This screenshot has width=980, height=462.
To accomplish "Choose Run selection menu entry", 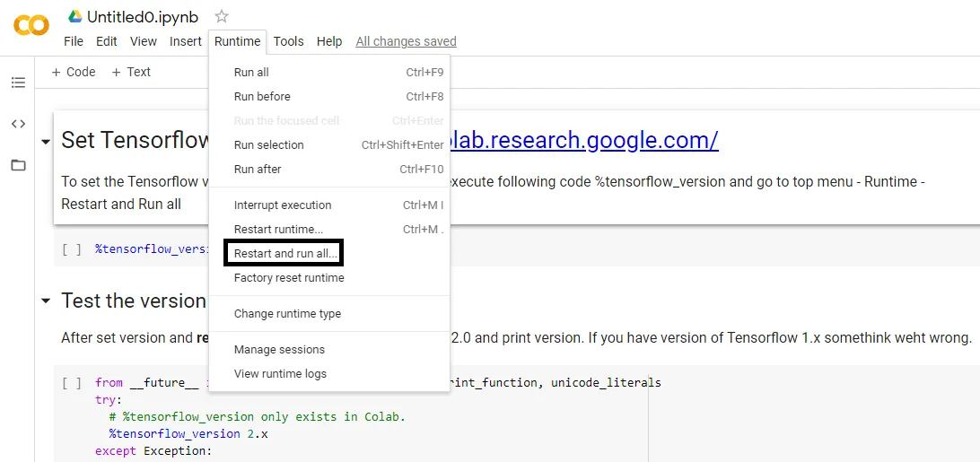I will point(329,145).
